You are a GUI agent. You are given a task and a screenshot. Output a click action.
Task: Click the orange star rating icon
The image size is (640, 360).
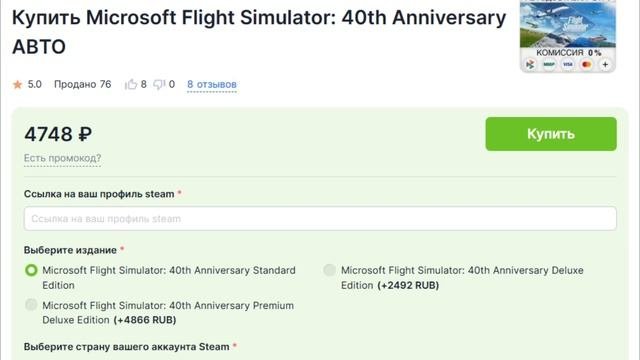pyautogui.click(x=18, y=84)
